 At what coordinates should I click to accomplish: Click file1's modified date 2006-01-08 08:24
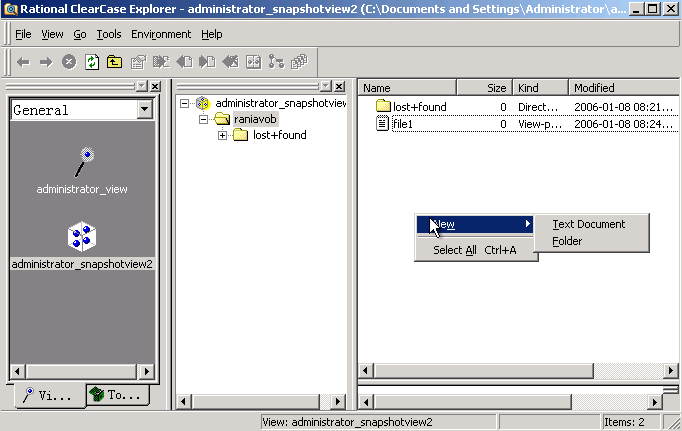pos(623,124)
